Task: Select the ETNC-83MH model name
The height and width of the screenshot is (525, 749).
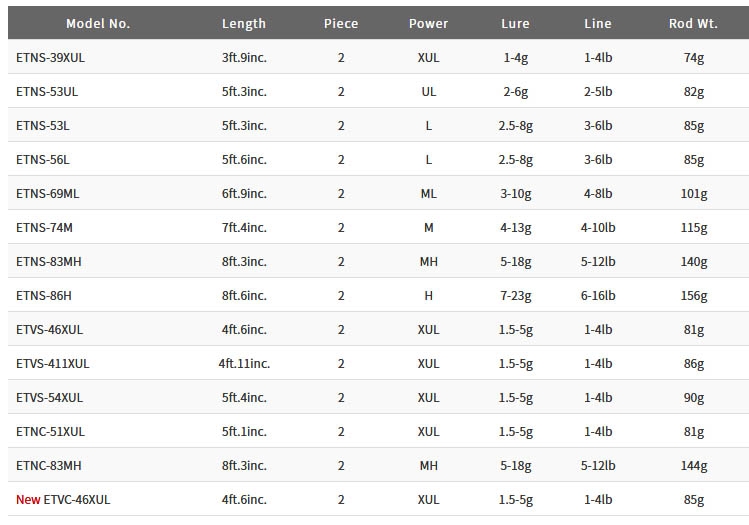Action: point(49,465)
